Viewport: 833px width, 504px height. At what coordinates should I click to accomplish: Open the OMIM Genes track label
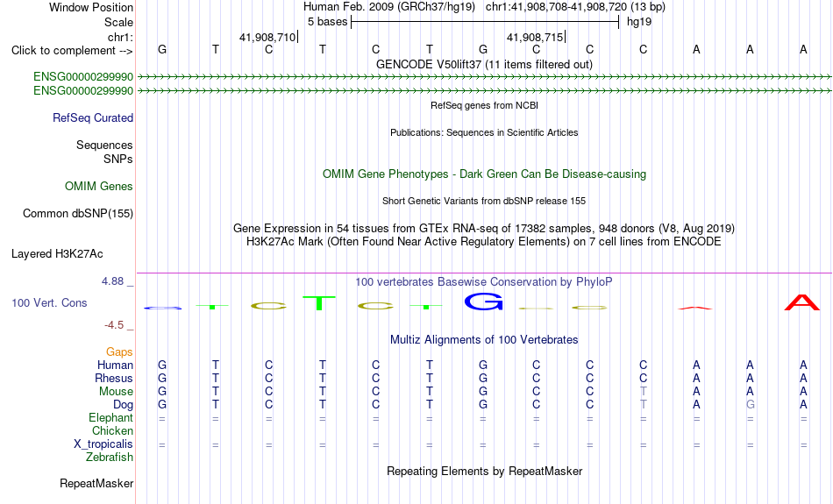coord(99,187)
